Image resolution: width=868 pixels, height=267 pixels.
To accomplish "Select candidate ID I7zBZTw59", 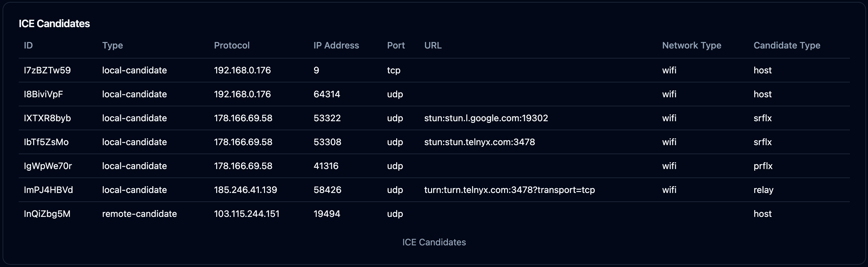I will (x=48, y=70).
